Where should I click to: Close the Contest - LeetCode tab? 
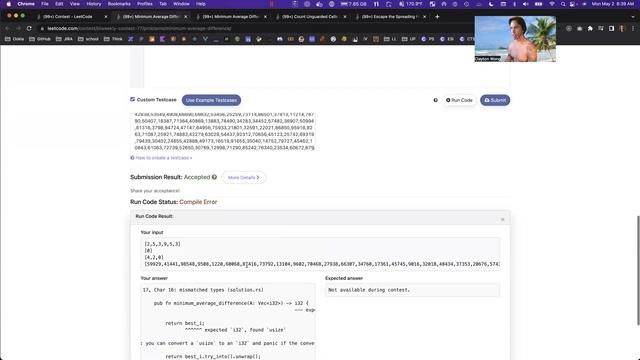tap(106, 17)
